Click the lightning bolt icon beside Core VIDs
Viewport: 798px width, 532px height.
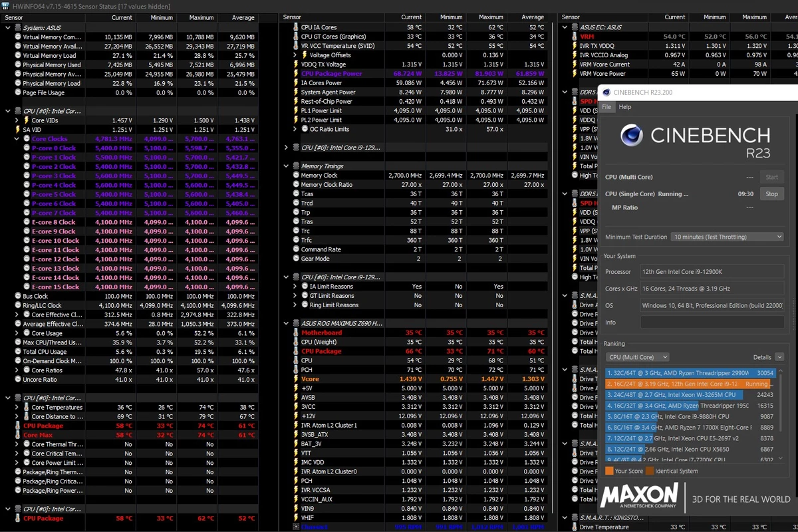[26, 120]
